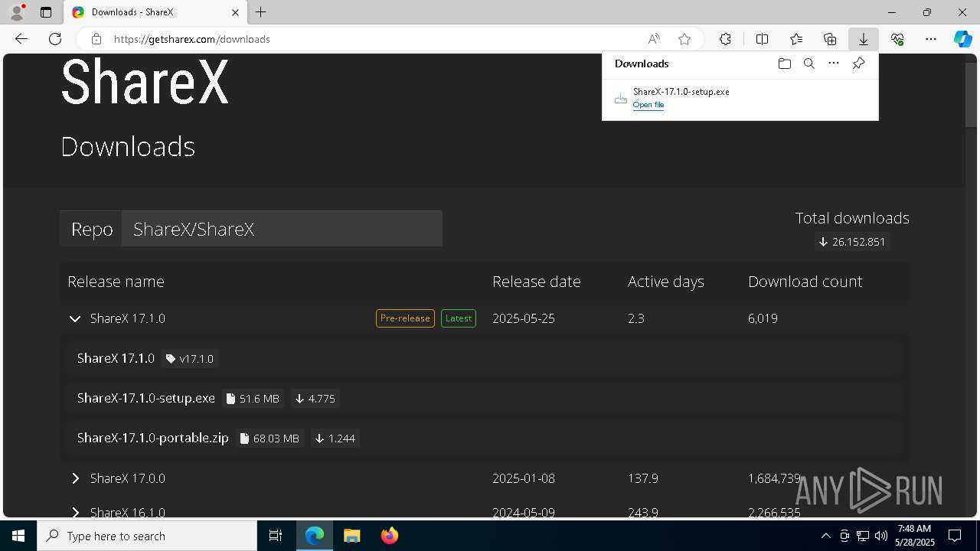Click the 2025-01-08 release date

tap(524, 478)
